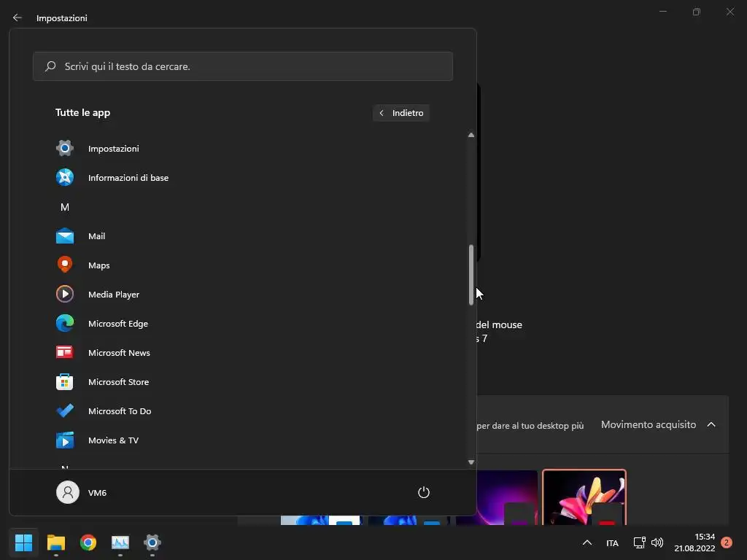
Task: Click the app list scrollbar up arrow
Action: (x=471, y=135)
